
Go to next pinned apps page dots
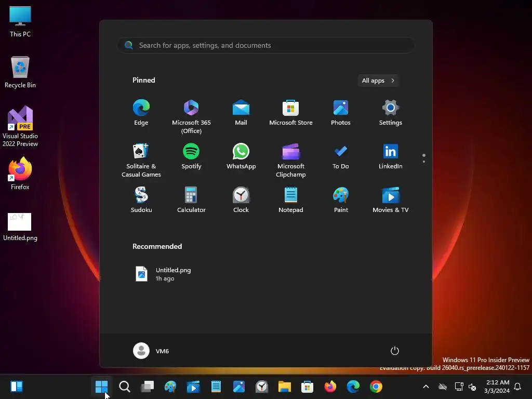tap(424, 158)
